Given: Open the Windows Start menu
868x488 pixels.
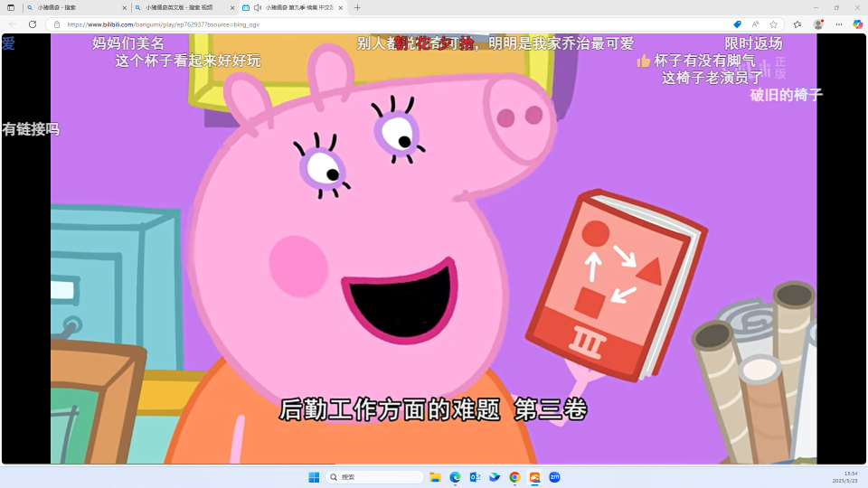Looking at the screenshot, I should tap(314, 477).
